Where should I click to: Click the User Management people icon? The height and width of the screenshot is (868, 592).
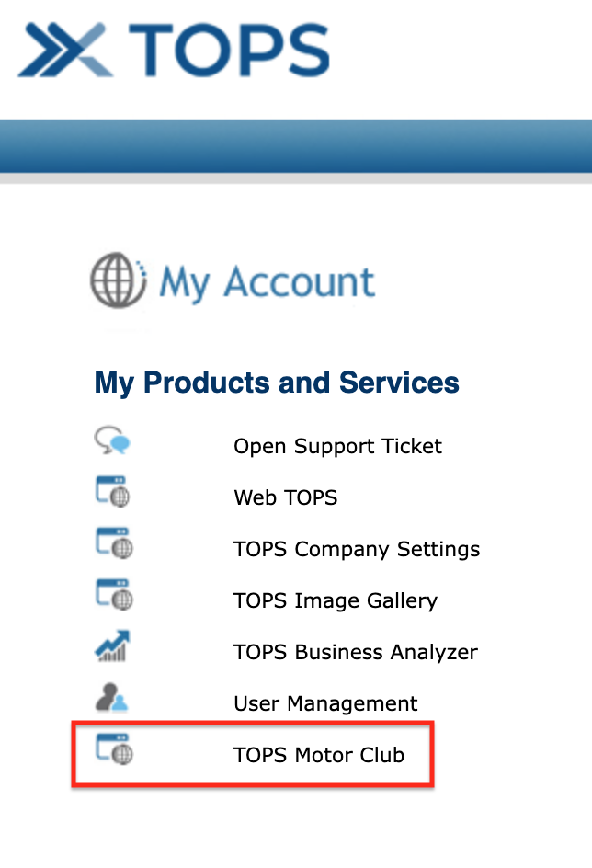pyautogui.click(x=112, y=697)
